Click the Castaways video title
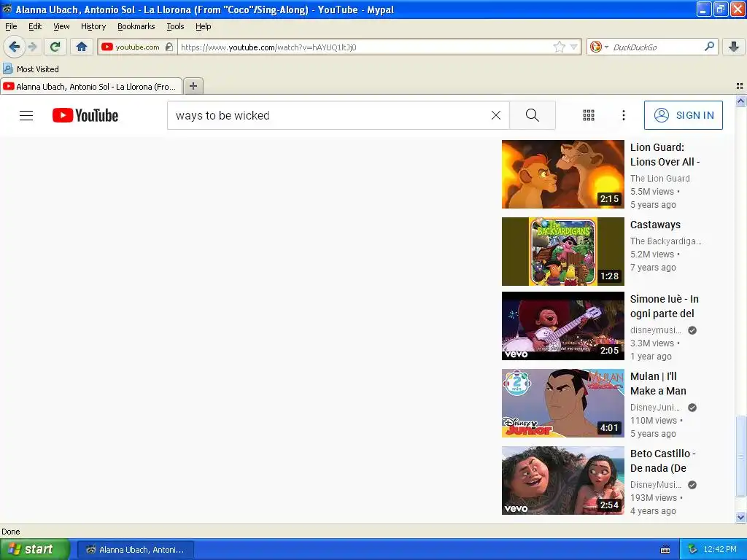 655,225
